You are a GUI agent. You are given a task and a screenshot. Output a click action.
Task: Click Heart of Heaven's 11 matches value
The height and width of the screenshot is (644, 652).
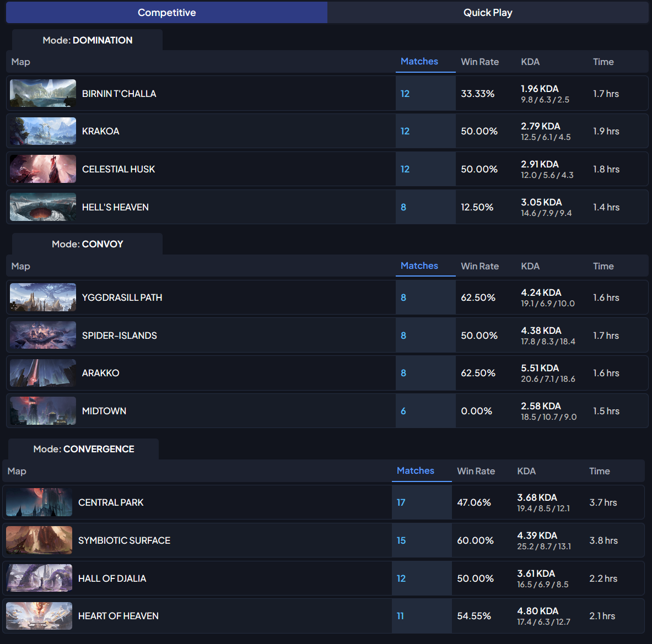[x=401, y=616]
